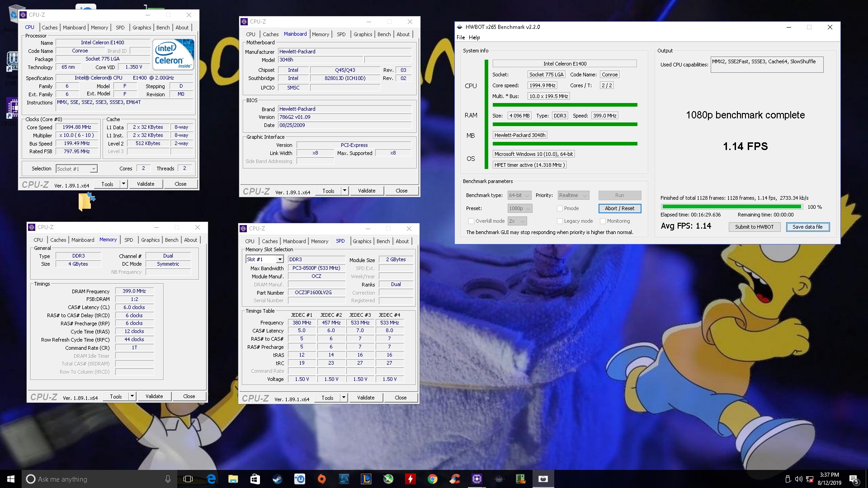Image resolution: width=868 pixels, height=488 pixels.
Task: Click the DRAM Frequency 399.0 MHz value
Action: (x=134, y=291)
